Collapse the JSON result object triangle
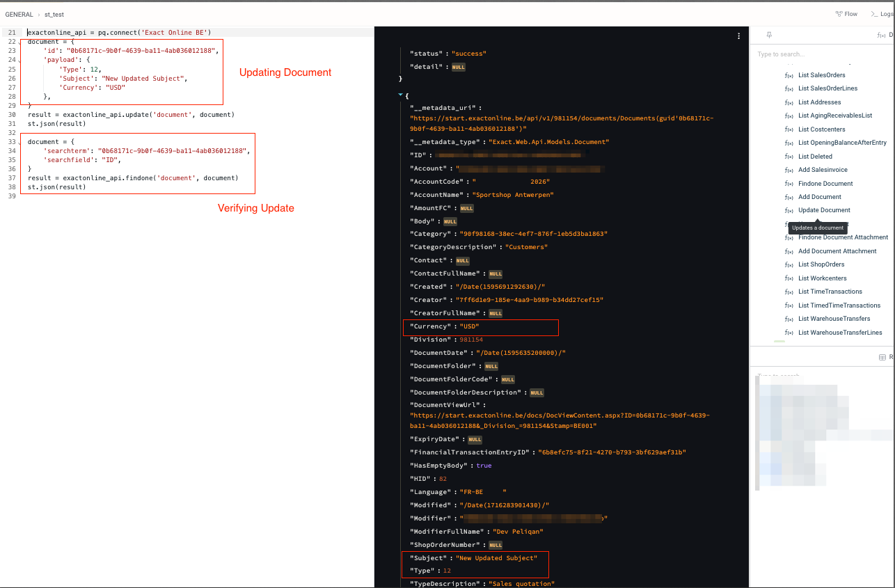This screenshot has height=588, width=895. click(400, 95)
